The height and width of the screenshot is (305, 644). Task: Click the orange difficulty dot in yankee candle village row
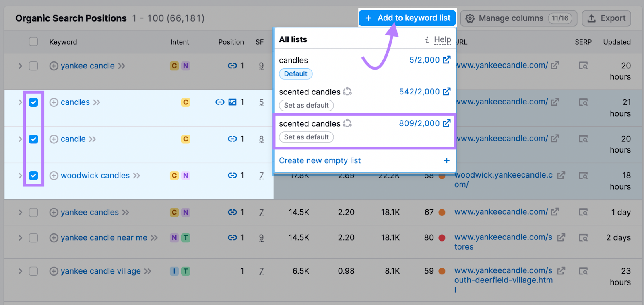point(442,271)
